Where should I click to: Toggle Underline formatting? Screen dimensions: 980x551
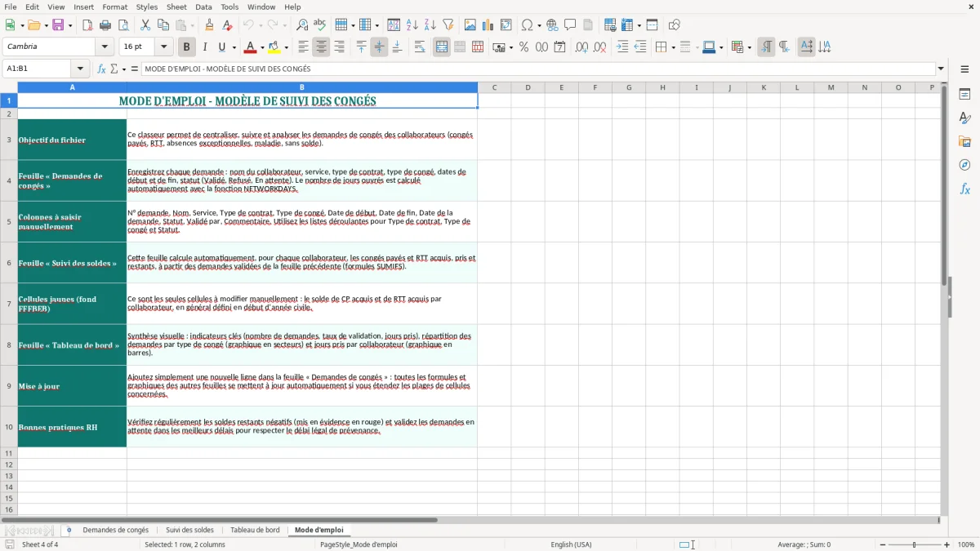pyautogui.click(x=221, y=47)
